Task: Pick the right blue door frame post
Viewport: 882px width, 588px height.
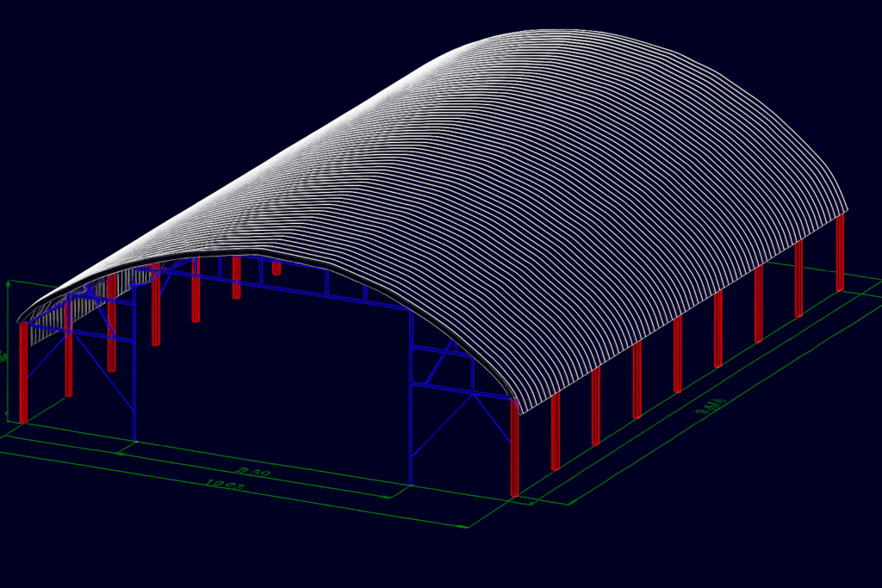Action: [412, 405]
